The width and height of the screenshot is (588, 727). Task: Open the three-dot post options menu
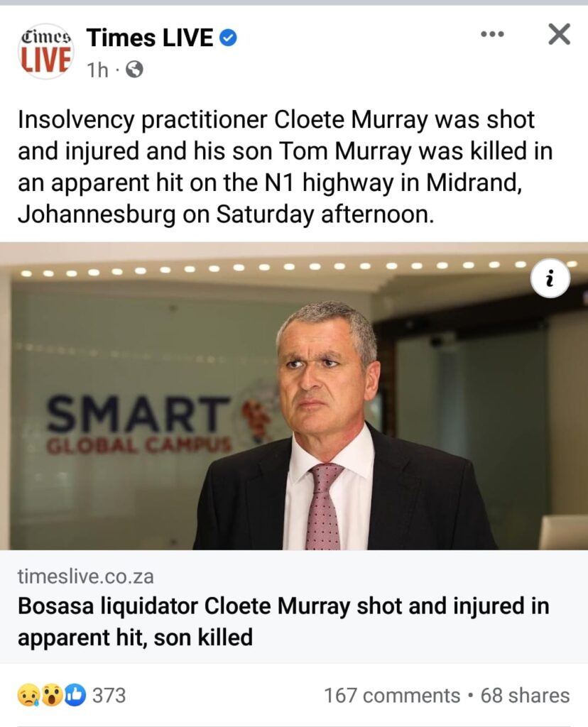(492, 34)
